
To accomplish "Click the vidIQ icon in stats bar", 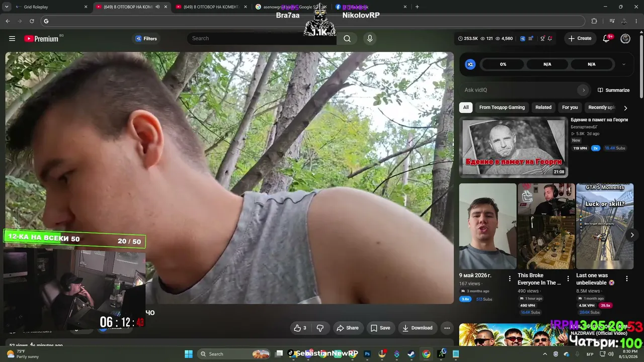I will [523, 39].
